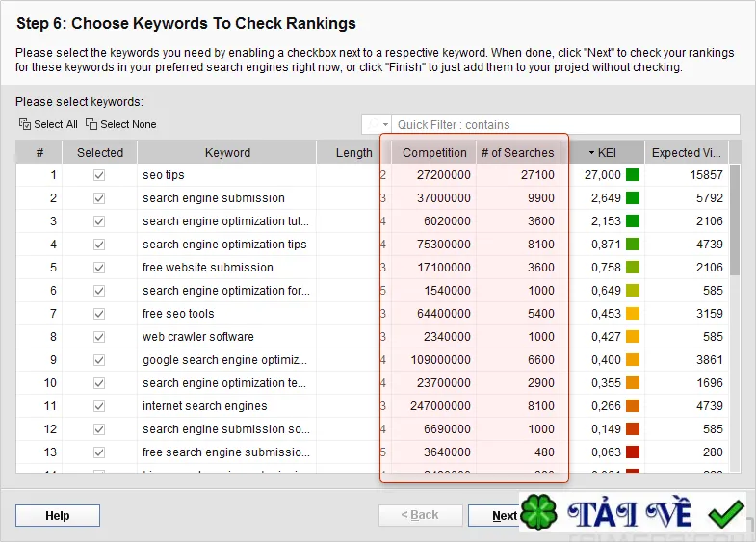The image size is (756, 542).
Task: Click the green KEI swatch for seo tips
Action: 633,175
